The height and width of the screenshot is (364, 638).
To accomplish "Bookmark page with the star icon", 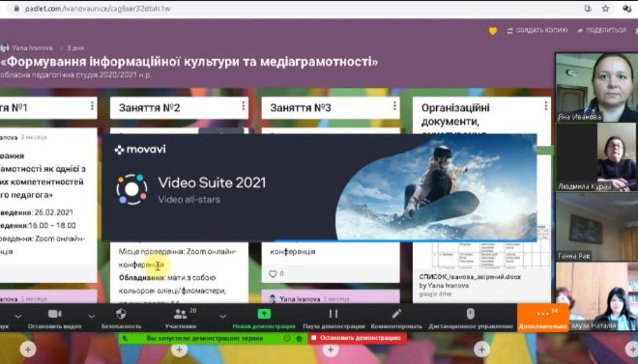I will point(606,8).
